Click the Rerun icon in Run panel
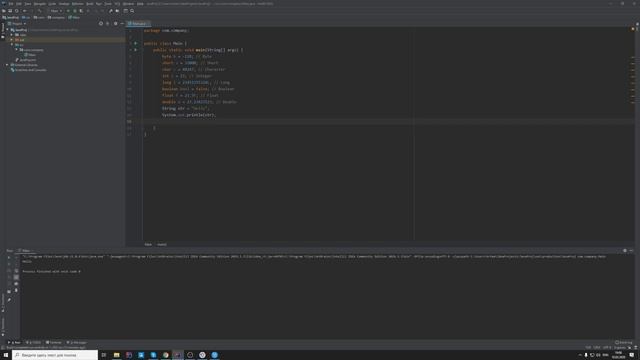 pyautogui.click(x=9, y=258)
